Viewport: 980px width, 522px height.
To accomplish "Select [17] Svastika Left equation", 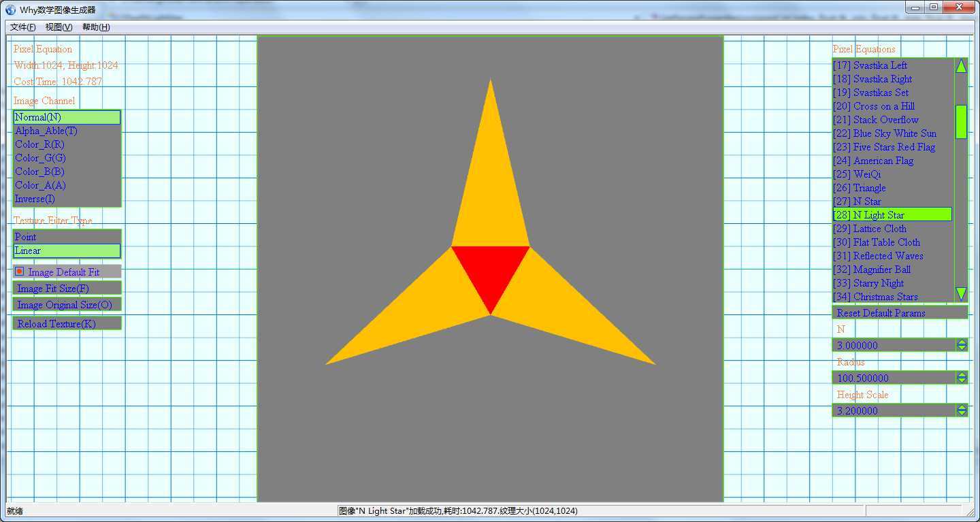I will point(892,65).
